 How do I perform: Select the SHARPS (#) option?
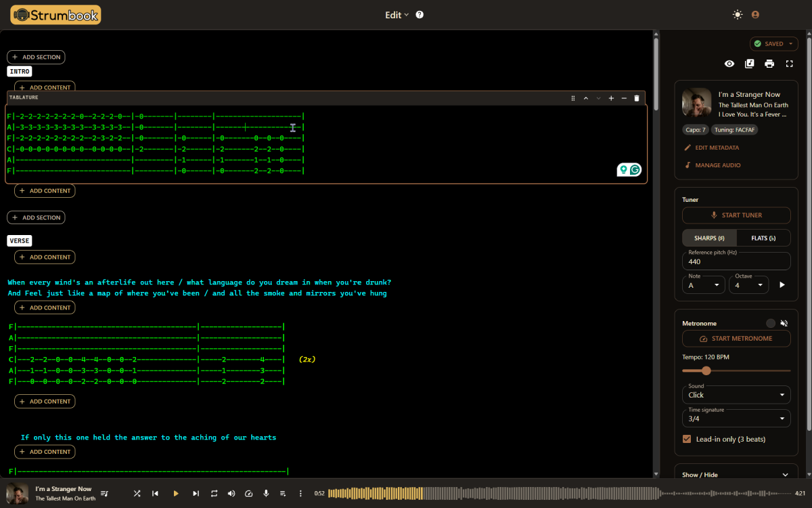click(x=709, y=238)
